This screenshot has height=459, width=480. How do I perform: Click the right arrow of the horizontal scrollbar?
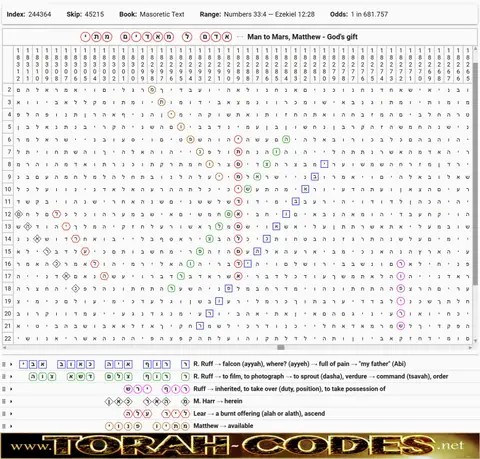[x=470, y=348]
